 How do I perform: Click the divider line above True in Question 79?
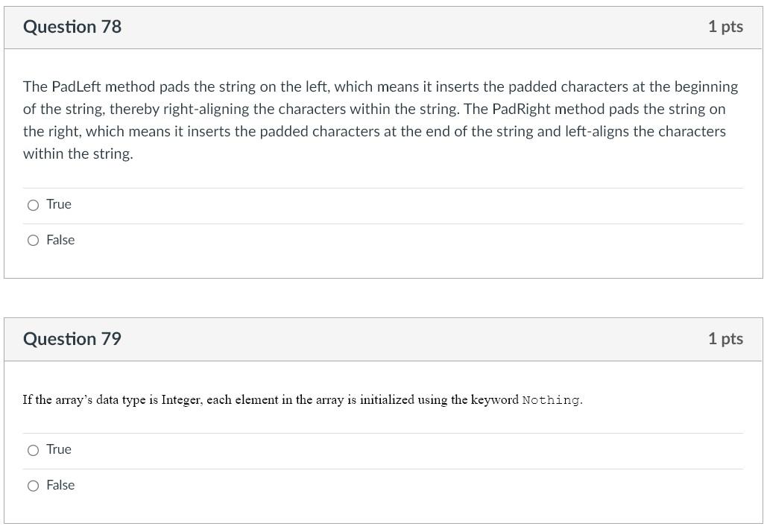[384, 431]
